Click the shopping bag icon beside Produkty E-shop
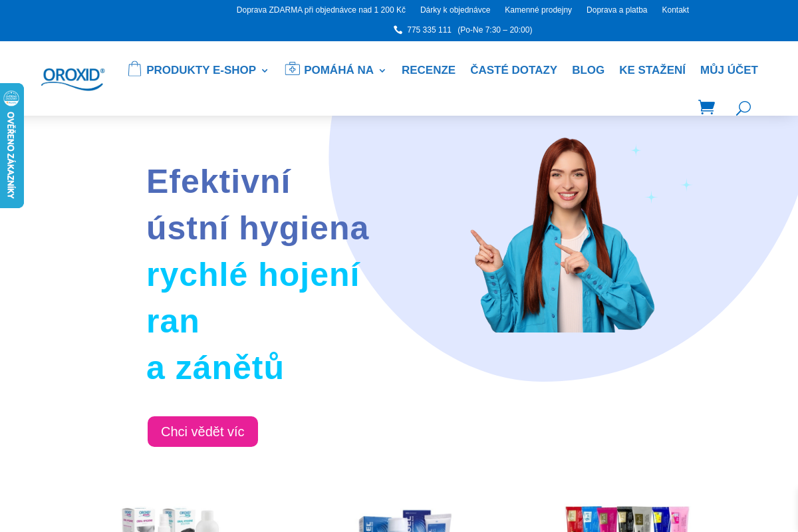Screen dimensions: 798x532 click(x=134, y=69)
